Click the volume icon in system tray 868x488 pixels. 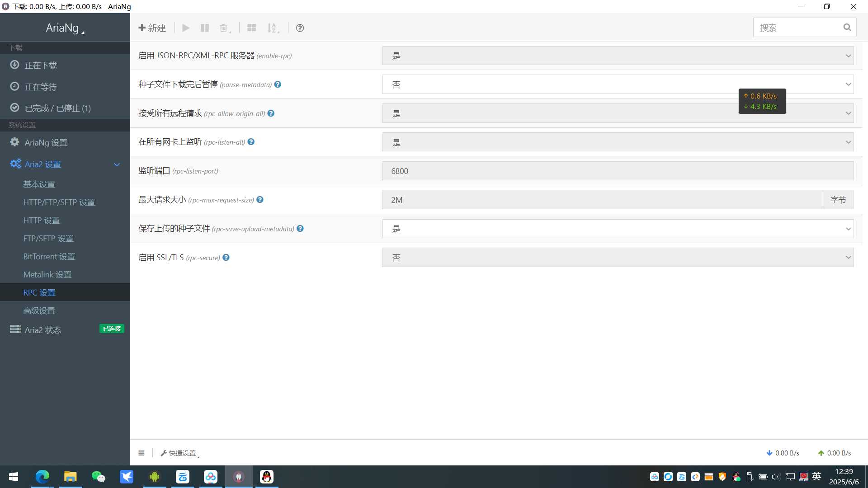776,477
